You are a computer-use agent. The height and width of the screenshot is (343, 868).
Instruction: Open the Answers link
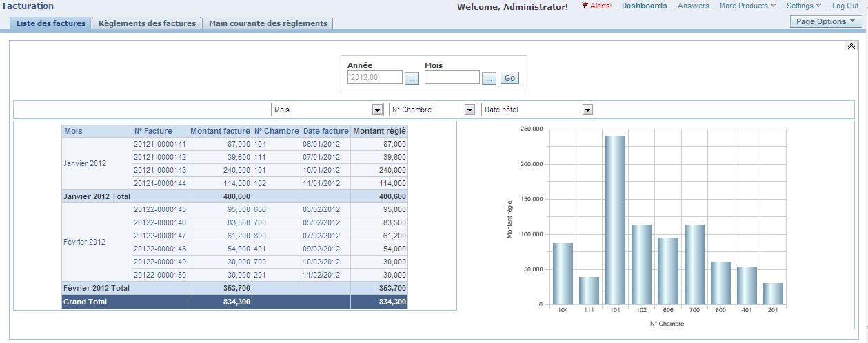tap(693, 6)
